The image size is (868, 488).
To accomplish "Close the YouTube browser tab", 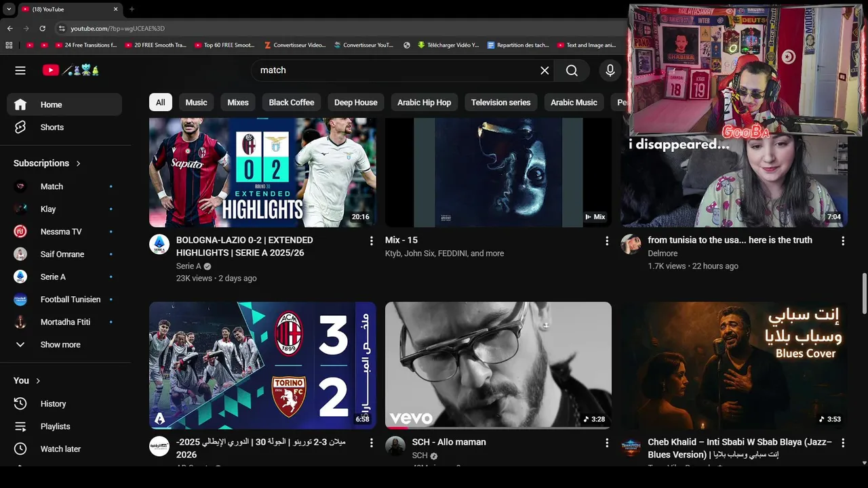I will point(115,9).
